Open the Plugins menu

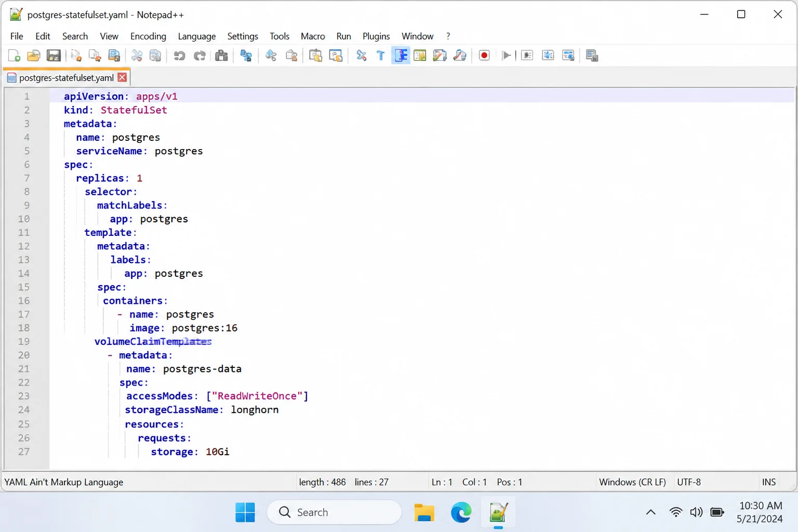point(376,36)
